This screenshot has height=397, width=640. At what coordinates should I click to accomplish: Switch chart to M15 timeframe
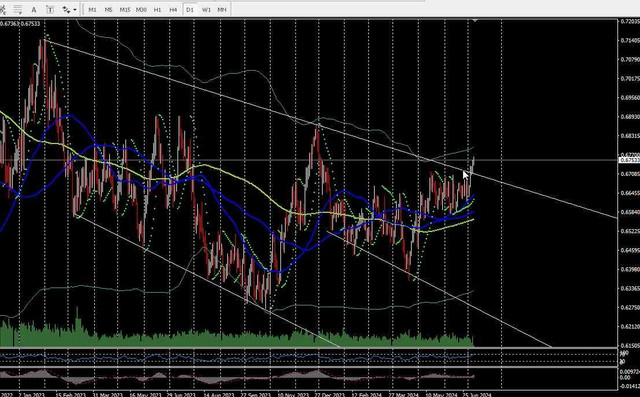pos(125,9)
